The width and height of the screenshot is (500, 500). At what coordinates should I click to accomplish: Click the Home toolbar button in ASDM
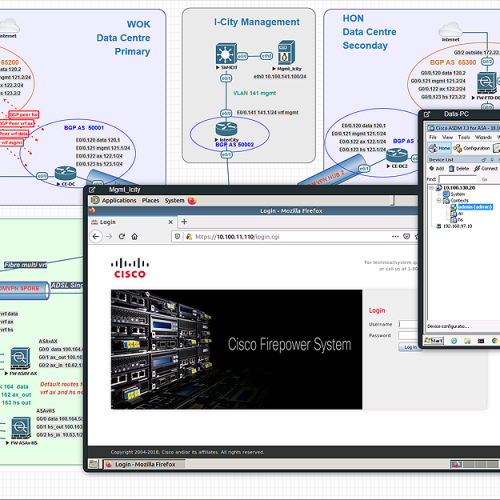(x=439, y=148)
